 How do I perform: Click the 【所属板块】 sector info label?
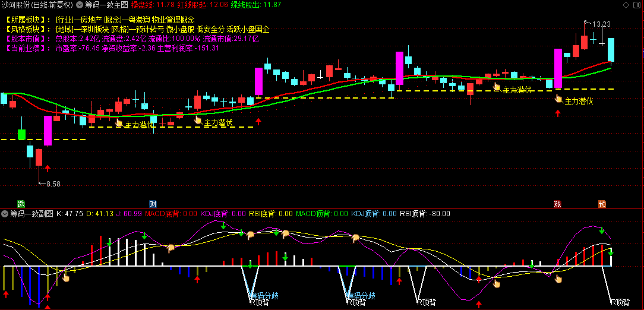[27, 20]
